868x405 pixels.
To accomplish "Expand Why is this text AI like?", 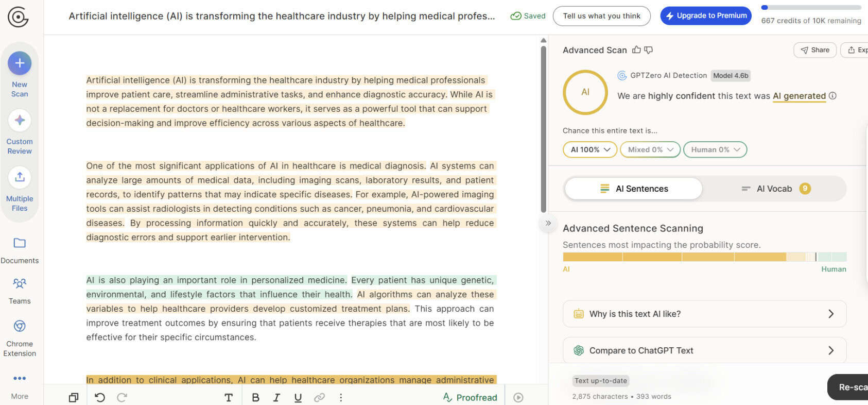I will pos(704,314).
